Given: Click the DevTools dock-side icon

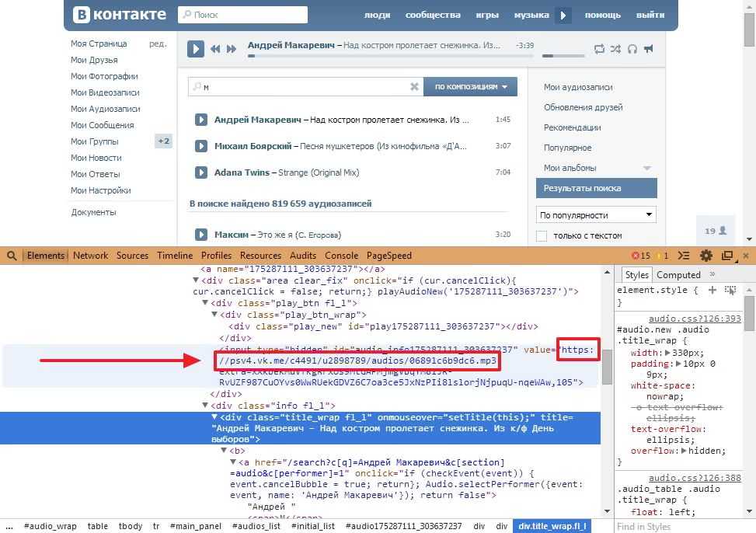Looking at the screenshot, I should click(727, 256).
